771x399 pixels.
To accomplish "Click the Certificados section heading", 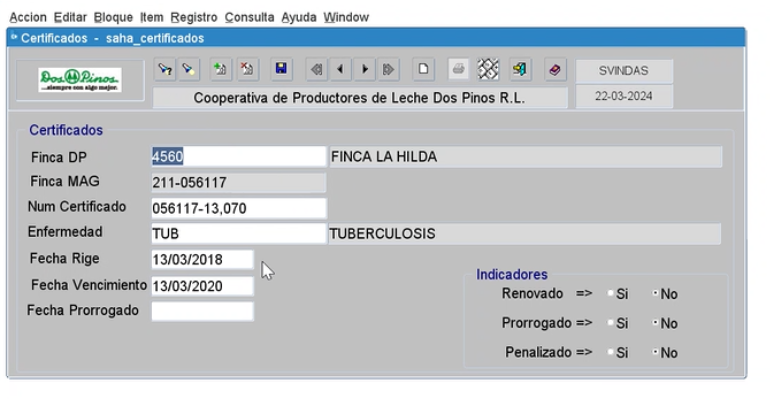I will click(66, 130).
